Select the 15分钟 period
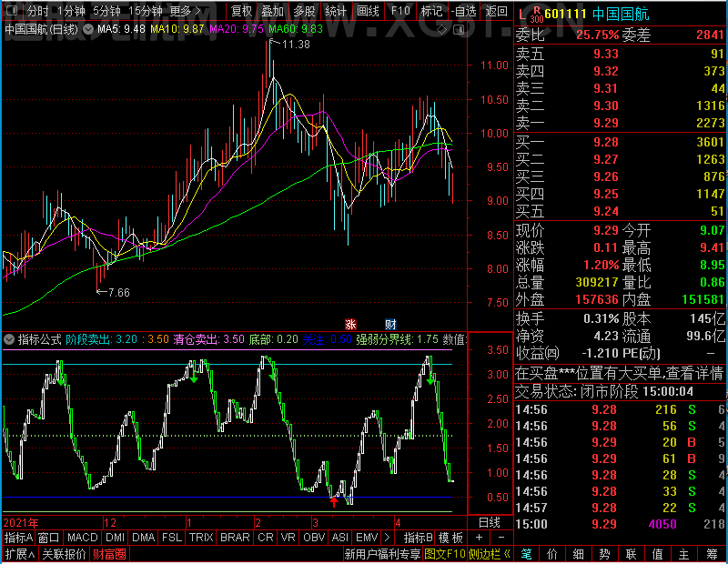The image size is (728, 564). point(145,11)
